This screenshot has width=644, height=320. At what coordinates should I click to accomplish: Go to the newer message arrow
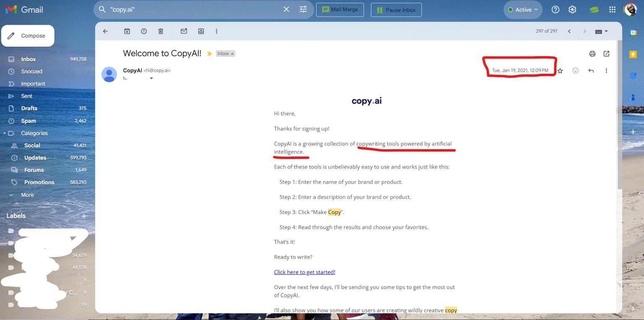pyautogui.click(x=569, y=31)
